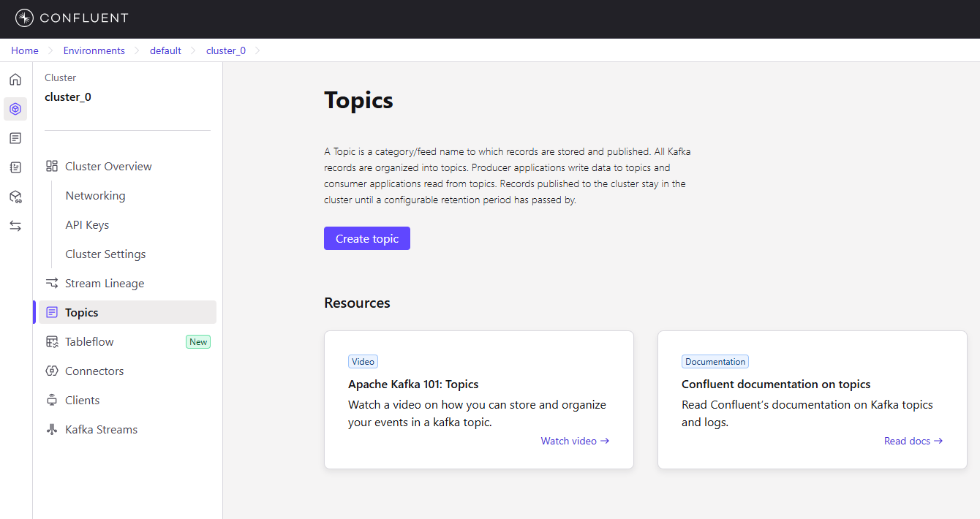The height and width of the screenshot is (519, 980).
Task: Open Networking settings page
Action: click(95, 195)
